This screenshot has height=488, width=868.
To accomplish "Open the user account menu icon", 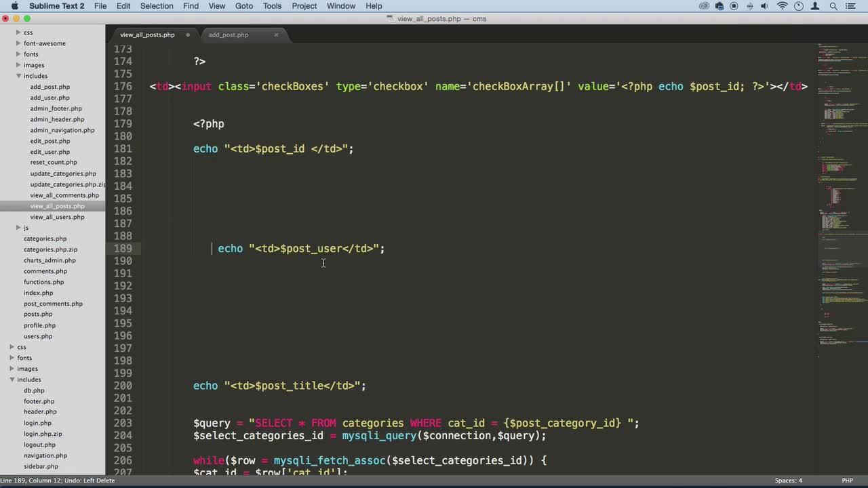I will pyautogui.click(x=816, y=6).
